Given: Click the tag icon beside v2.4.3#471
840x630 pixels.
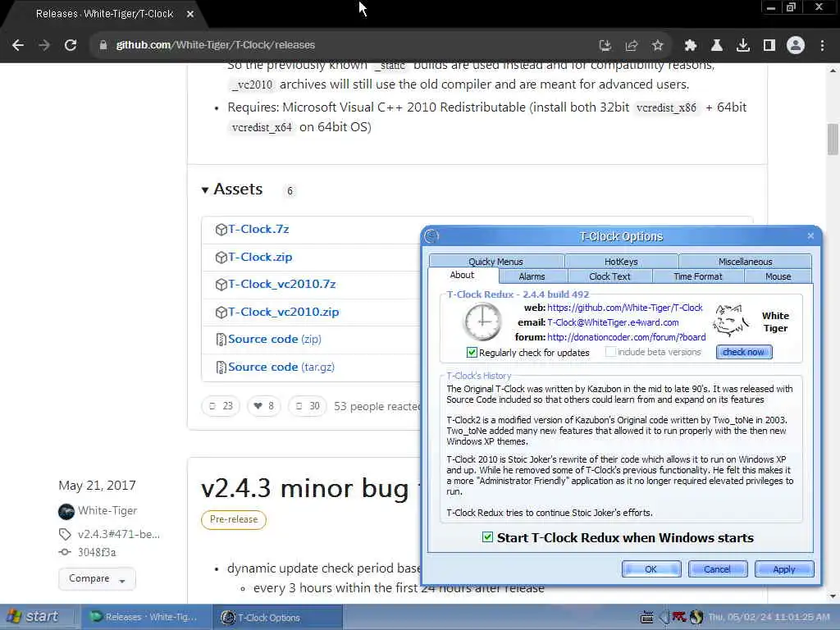Looking at the screenshot, I should pyautogui.click(x=65, y=534).
